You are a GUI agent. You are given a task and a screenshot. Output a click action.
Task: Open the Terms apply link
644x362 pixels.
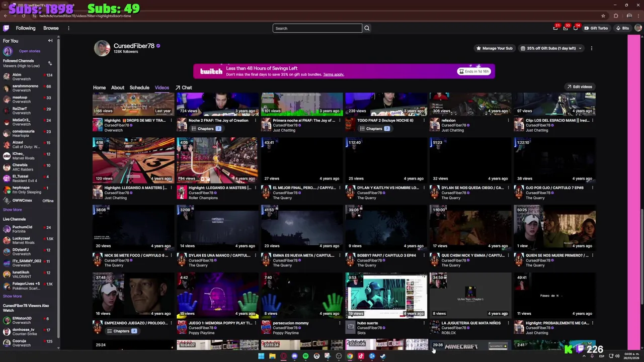coord(334,74)
